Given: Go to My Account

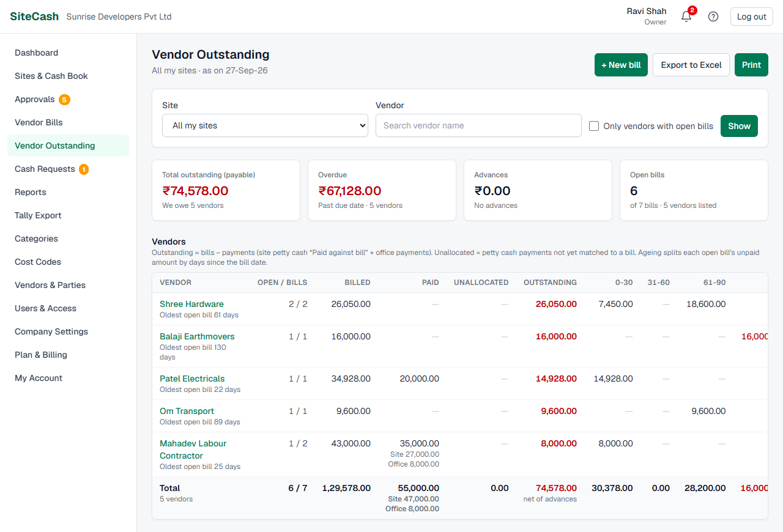Looking at the screenshot, I should click(x=68, y=378).
